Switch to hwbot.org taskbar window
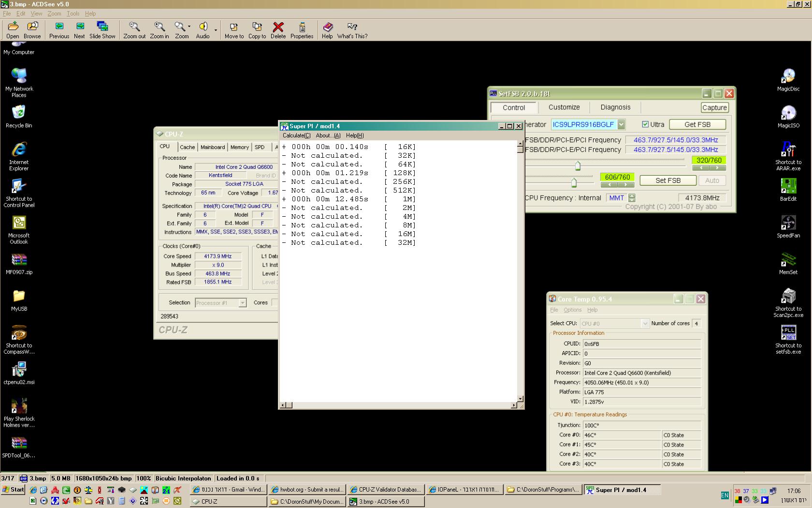 [x=306, y=490]
